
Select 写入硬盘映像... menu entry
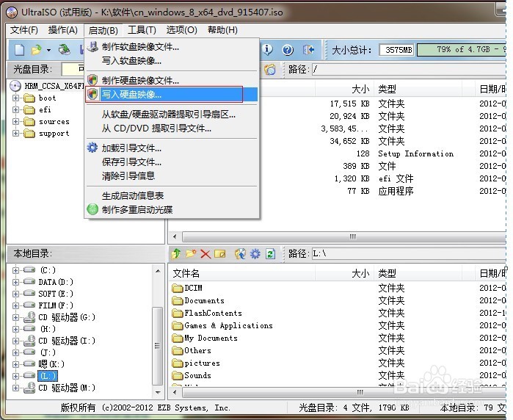(x=172, y=95)
